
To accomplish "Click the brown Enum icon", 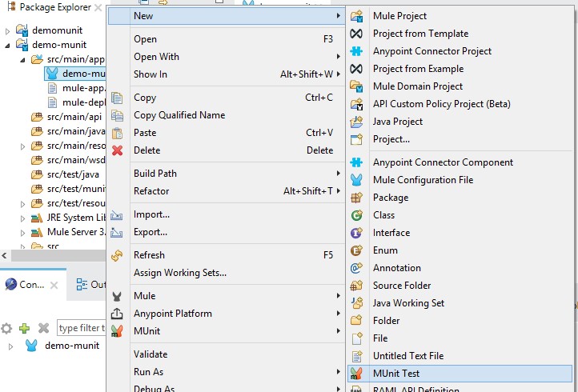I will [x=356, y=250].
